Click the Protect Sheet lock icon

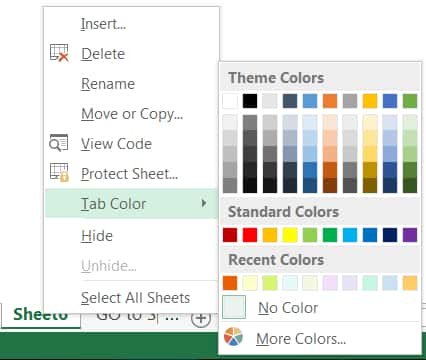click(59, 172)
